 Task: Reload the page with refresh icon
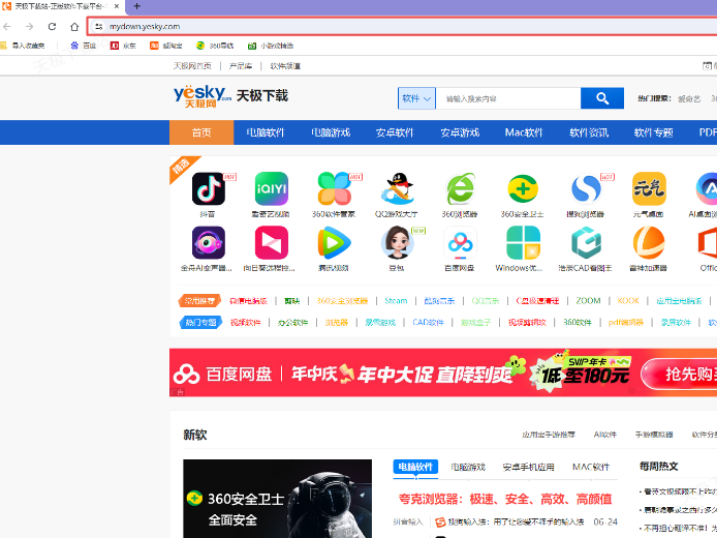pyautogui.click(x=52, y=27)
